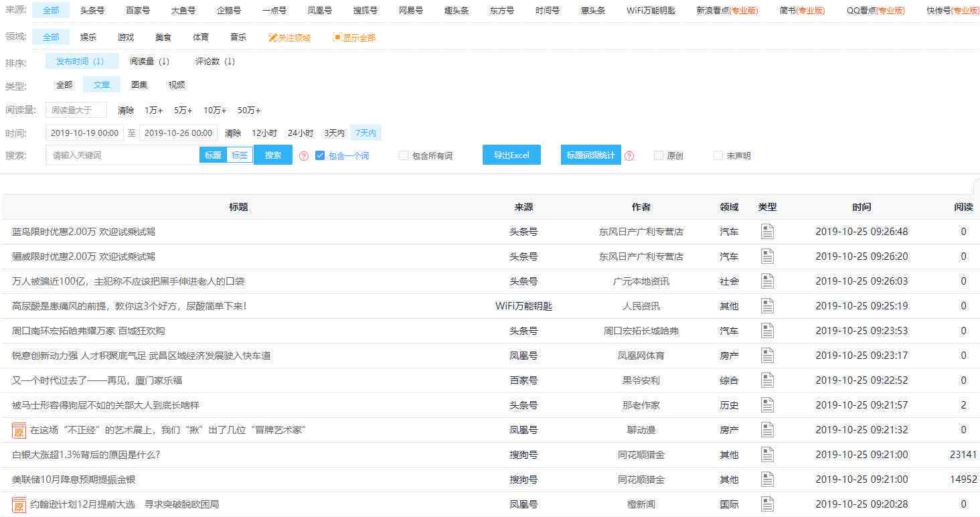Click the 原 original badge beside 约翰逊计划12月提前大选
This screenshot has height=517, width=980.
[x=19, y=504]
